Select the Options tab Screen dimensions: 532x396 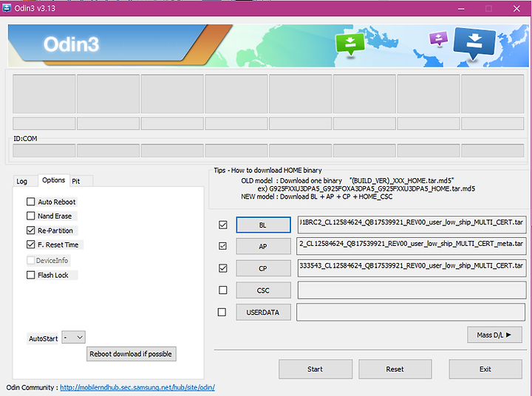pyautogui.click(x=54, y=180)
